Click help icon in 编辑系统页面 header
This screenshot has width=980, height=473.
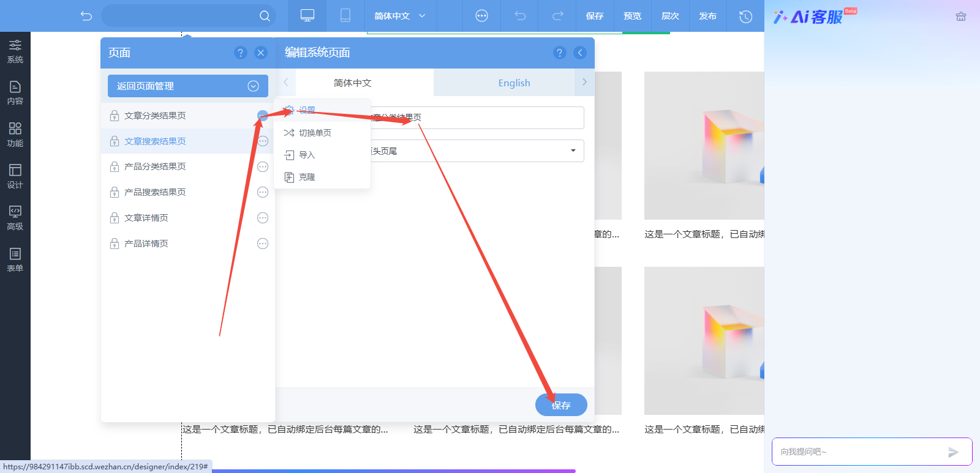point(559,53)
